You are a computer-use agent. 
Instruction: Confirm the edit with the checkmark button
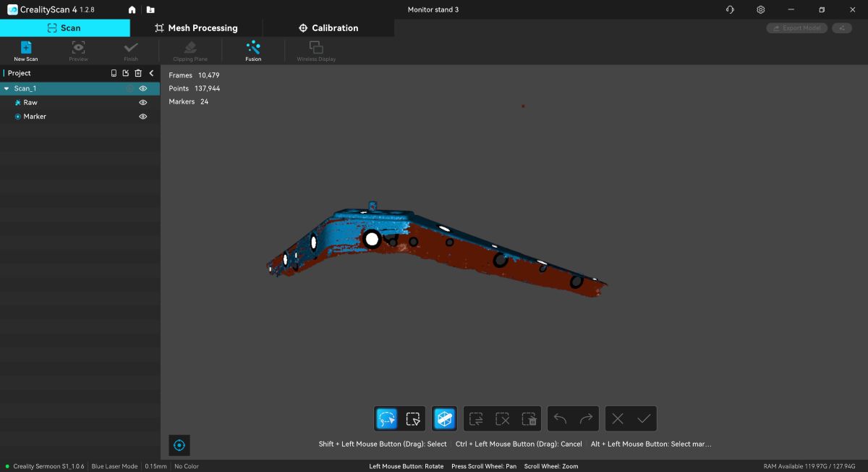pos(644,418)
